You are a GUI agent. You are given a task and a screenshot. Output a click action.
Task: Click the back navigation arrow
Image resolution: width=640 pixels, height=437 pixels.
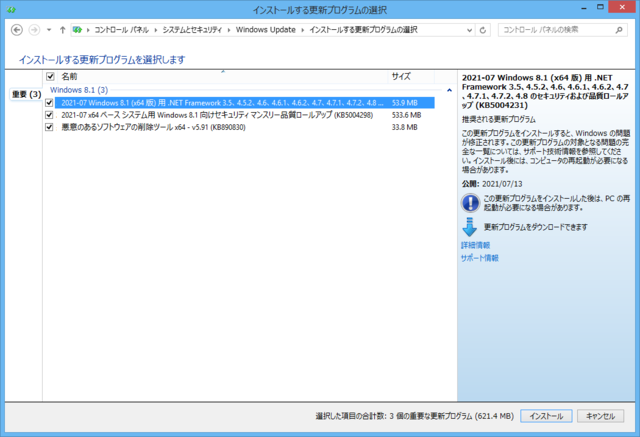pyautogui.click(x=17, y=30)
